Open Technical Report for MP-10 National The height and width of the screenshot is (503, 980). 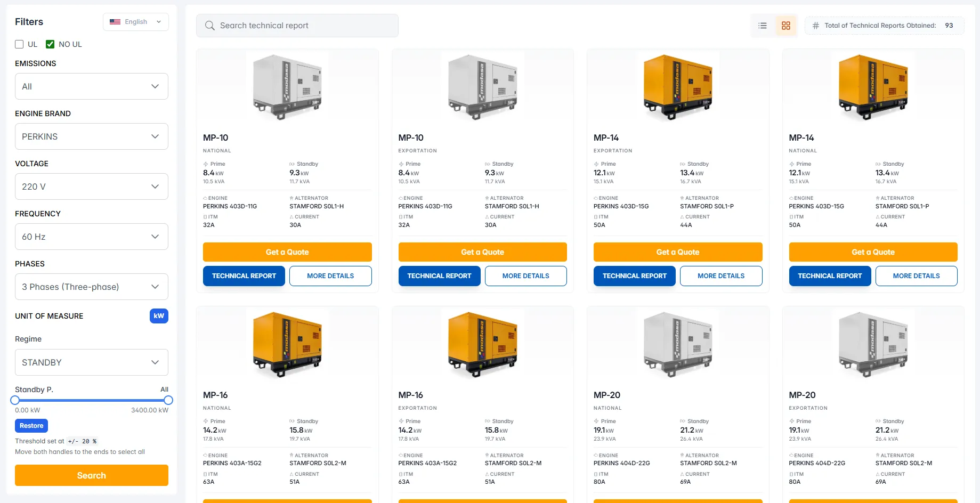tap(244, 276)
